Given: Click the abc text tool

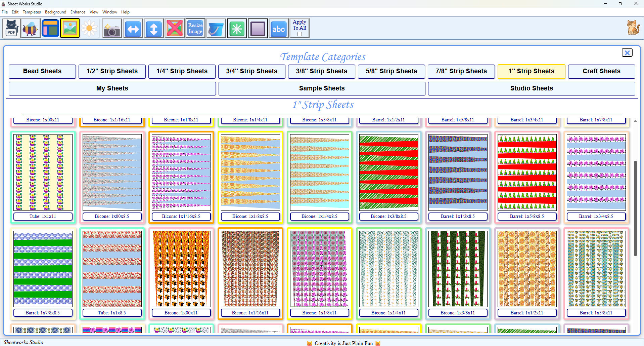Looking at the screenshot, I should coord(278,28).
